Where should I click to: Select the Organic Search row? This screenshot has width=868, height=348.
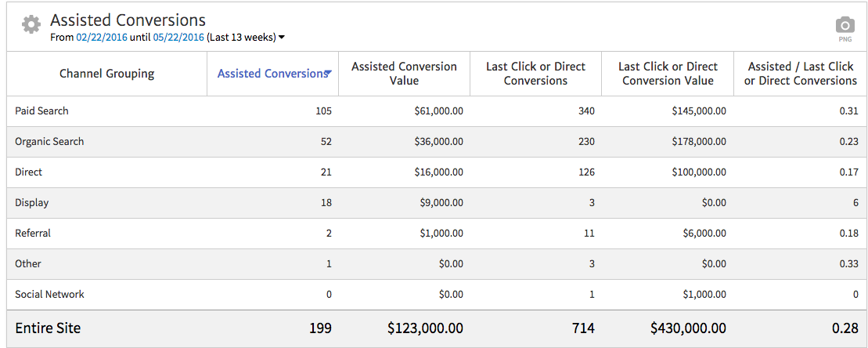click(49, 142)
